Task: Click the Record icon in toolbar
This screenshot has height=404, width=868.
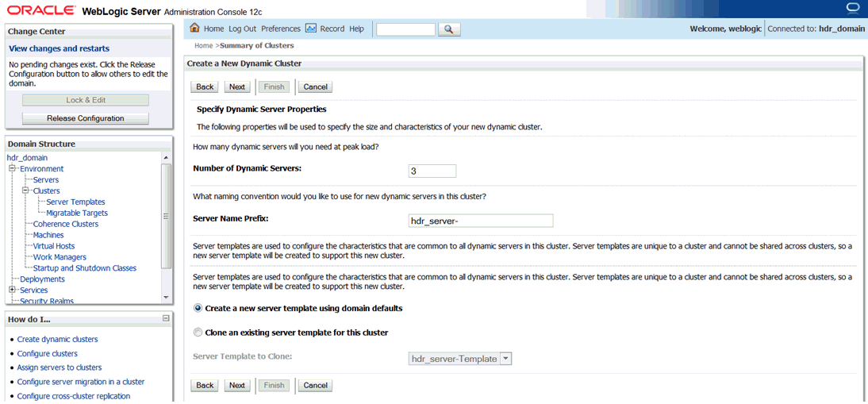Action: pyautogui.click(x=310, y=29)
